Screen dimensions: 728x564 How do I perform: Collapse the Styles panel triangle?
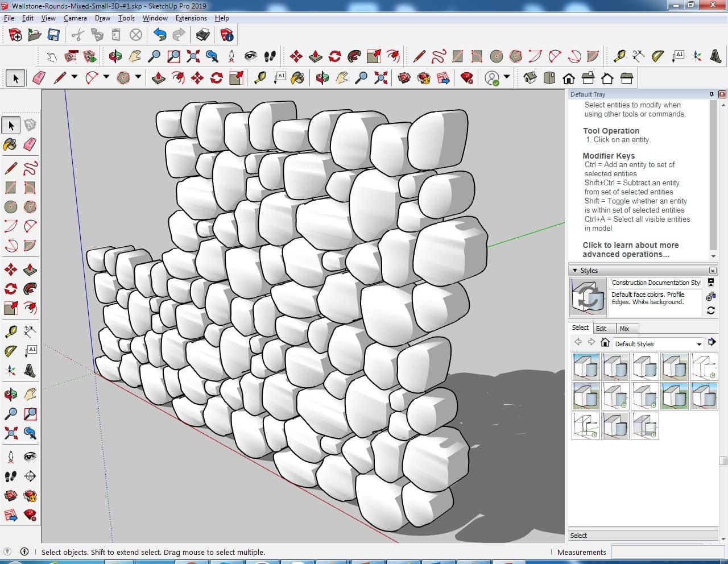575,271
